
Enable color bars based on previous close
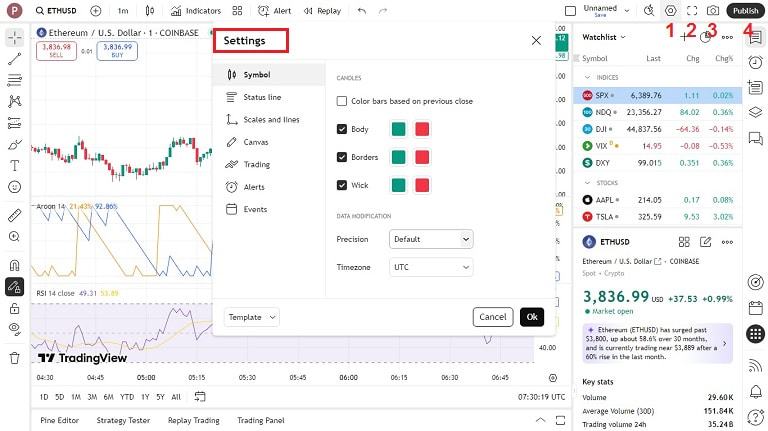[x=342, y=101]
